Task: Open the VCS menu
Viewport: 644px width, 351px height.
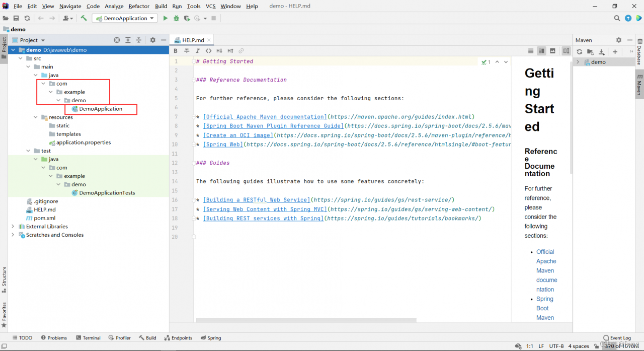Action: click(x=211, y=6)
